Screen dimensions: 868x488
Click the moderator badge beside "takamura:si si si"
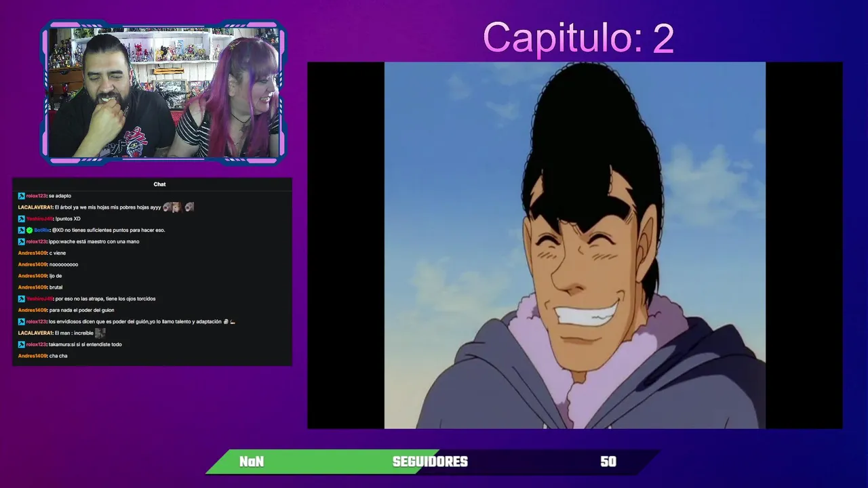click(21, 344)
